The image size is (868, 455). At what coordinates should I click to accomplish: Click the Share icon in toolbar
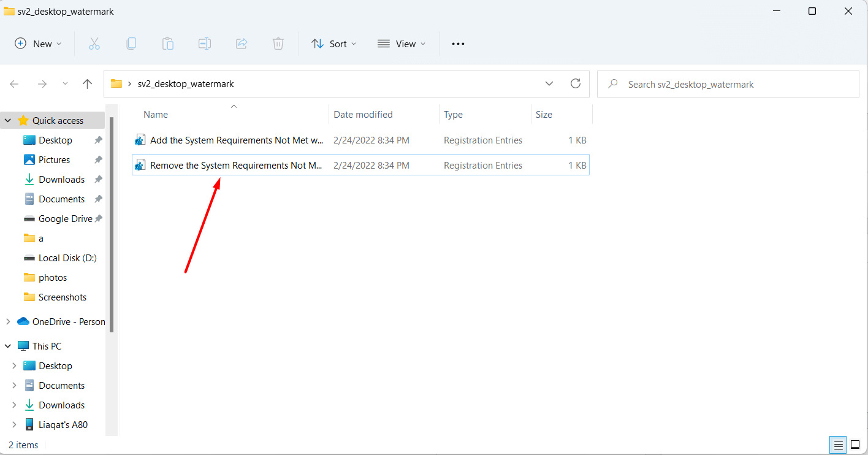242,44
